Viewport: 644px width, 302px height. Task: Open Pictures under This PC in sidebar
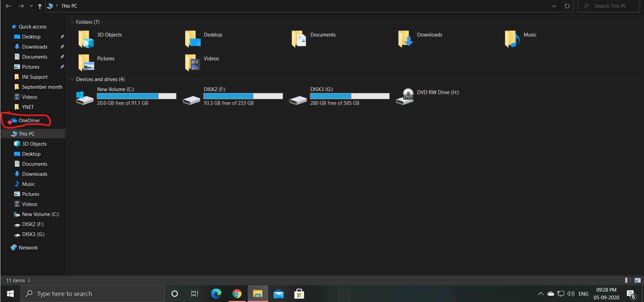pyautogui.click(x=31, y=194)
